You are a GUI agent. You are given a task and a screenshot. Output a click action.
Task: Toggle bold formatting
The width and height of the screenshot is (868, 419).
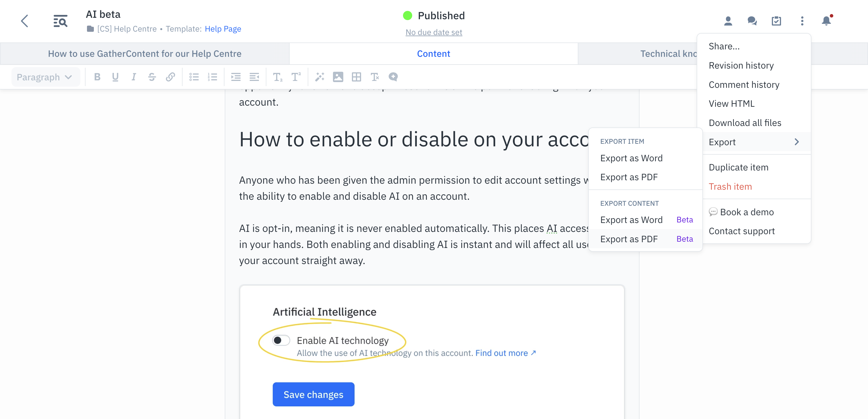coord(97,77)
